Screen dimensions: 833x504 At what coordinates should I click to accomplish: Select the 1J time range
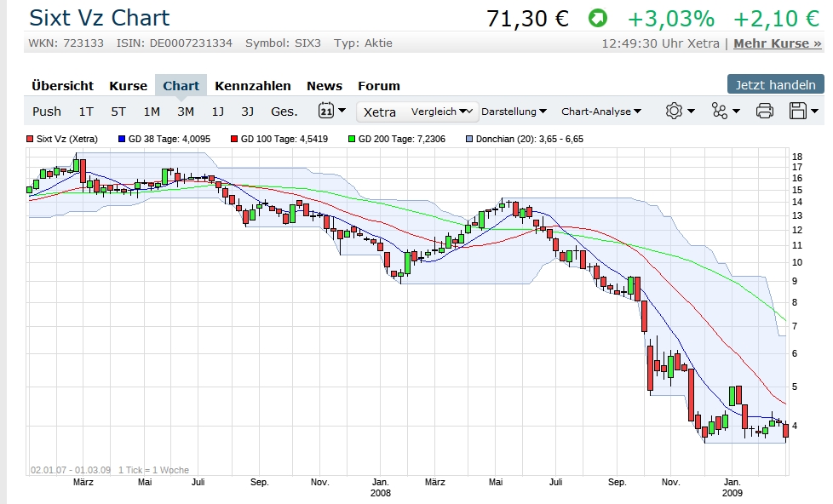218,111
